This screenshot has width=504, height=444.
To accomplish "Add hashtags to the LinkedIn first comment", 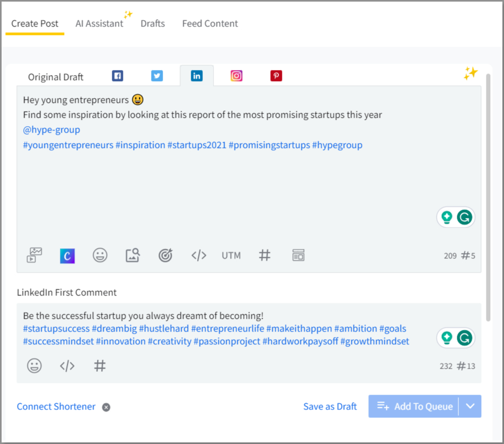I will [x=100, y=365].
